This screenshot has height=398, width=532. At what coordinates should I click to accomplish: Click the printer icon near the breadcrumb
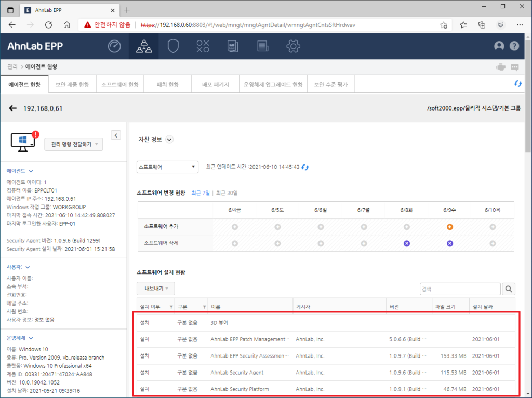500,66
